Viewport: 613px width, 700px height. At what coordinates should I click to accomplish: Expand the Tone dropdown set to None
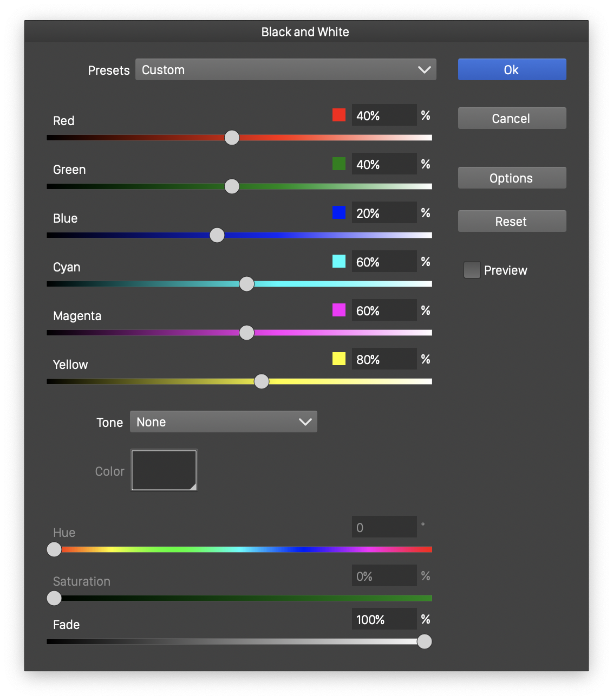click(x=223, y=422)
